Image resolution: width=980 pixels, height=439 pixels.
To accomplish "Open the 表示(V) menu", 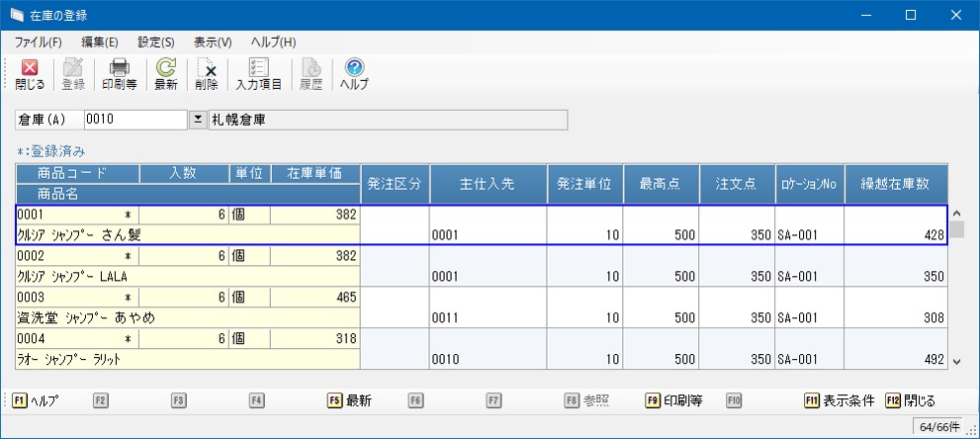I will (213, 43).
